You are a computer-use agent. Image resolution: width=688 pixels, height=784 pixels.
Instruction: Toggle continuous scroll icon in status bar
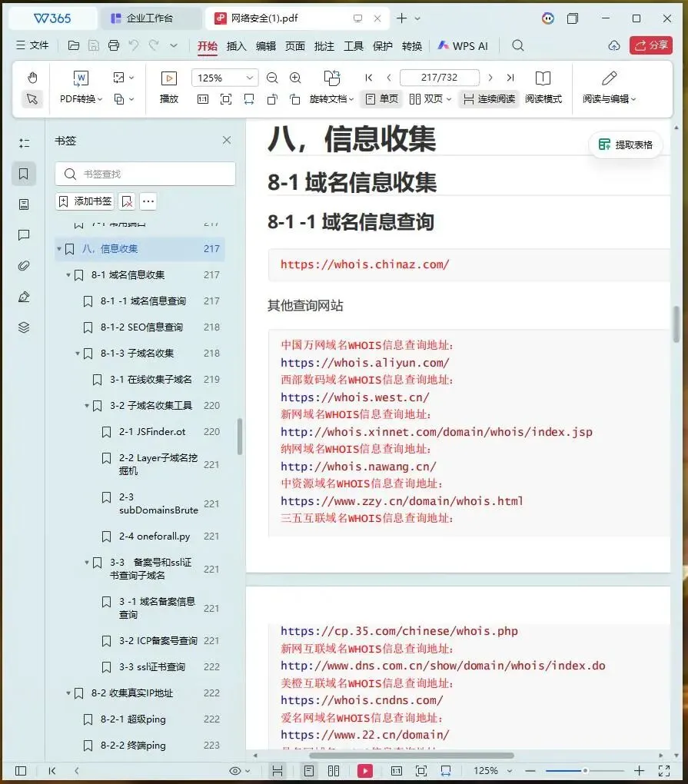[x=278, y=771]
